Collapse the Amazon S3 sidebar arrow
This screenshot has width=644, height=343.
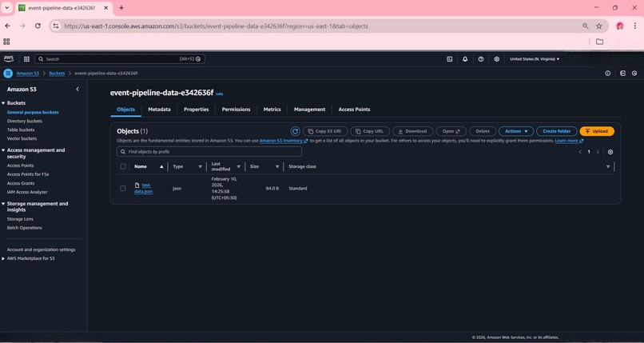78,89
